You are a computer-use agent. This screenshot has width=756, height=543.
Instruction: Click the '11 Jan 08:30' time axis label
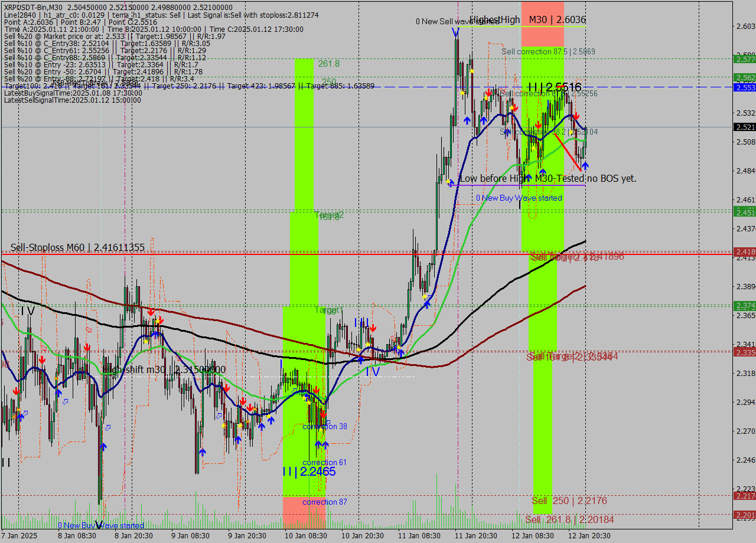pyautogui.click(x=420, y=535)
